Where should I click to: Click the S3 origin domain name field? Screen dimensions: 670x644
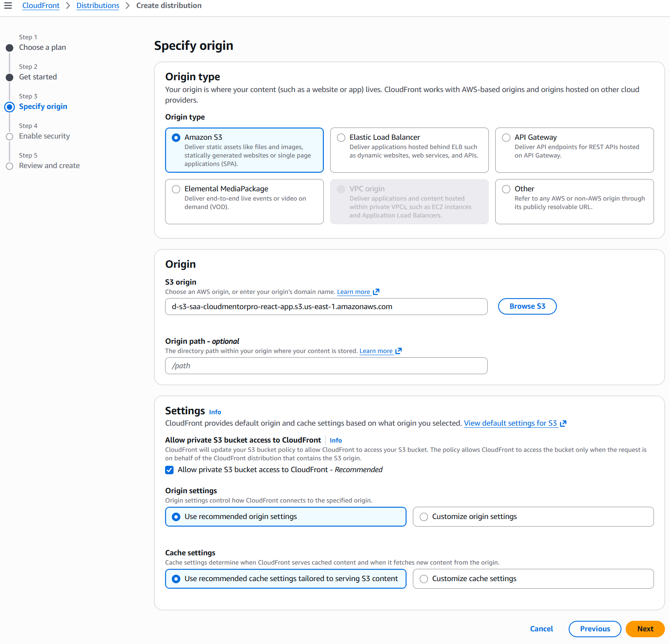click(x=326, y=307)
